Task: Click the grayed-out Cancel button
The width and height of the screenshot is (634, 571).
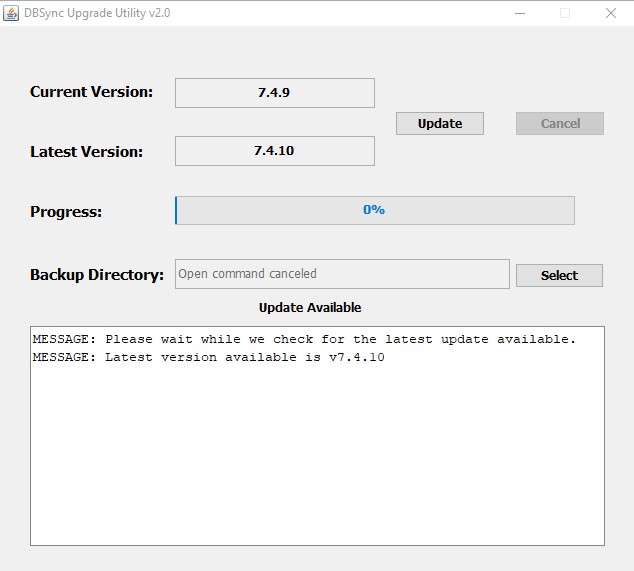Action: (x=559, y=123)
